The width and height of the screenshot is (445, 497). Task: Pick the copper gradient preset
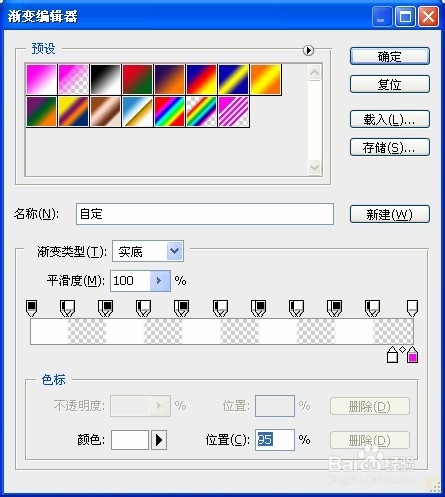[x=106, y=112]
